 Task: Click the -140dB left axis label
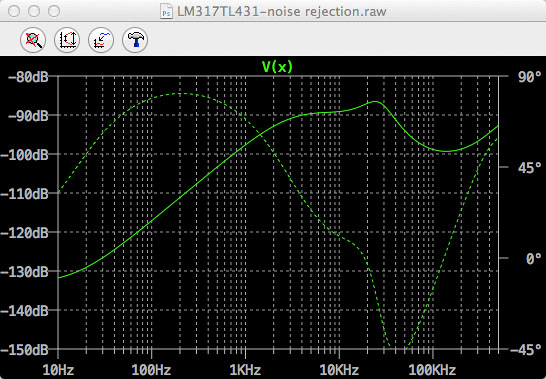(x=24, y=311)
